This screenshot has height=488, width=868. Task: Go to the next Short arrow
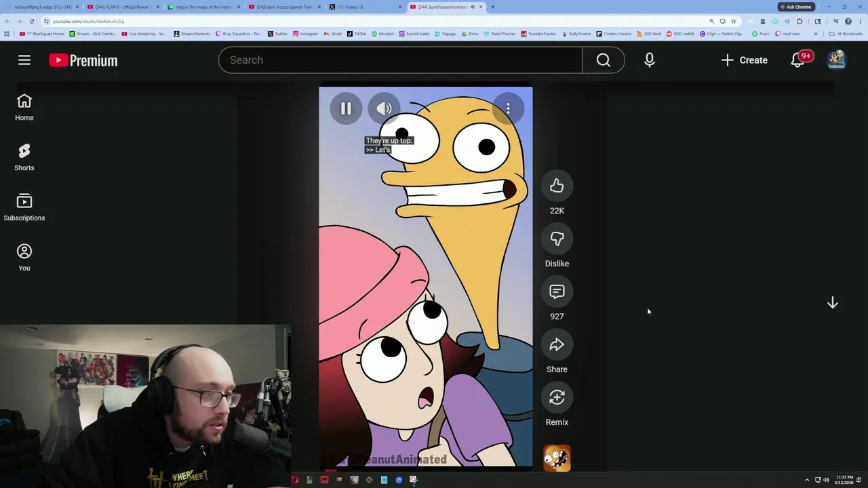coord(833,303)
